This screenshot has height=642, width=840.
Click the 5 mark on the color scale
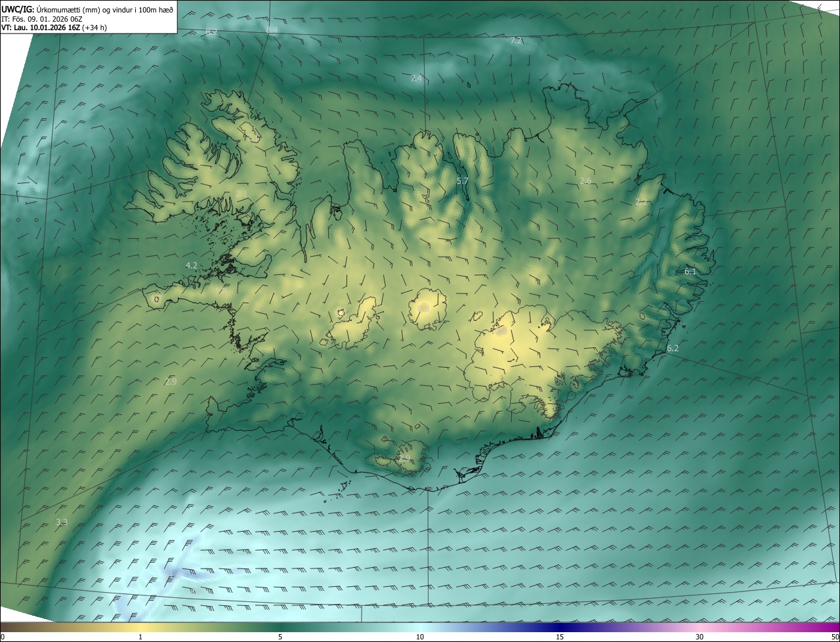click(x=280, y=637)
